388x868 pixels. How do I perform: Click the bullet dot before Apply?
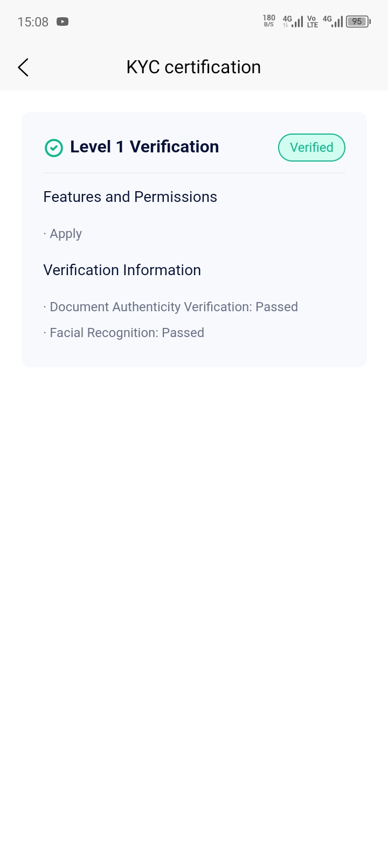(45, 234)
